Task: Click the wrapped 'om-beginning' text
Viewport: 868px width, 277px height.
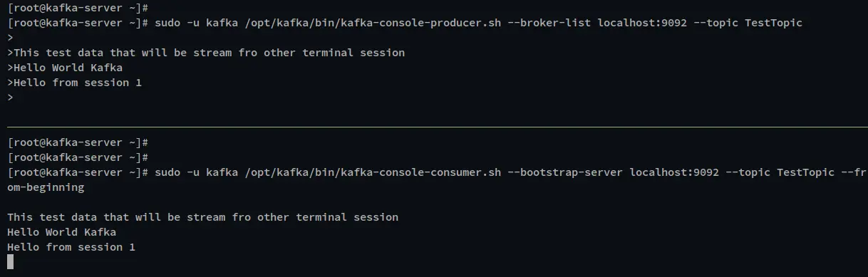Action: point(46,187)
